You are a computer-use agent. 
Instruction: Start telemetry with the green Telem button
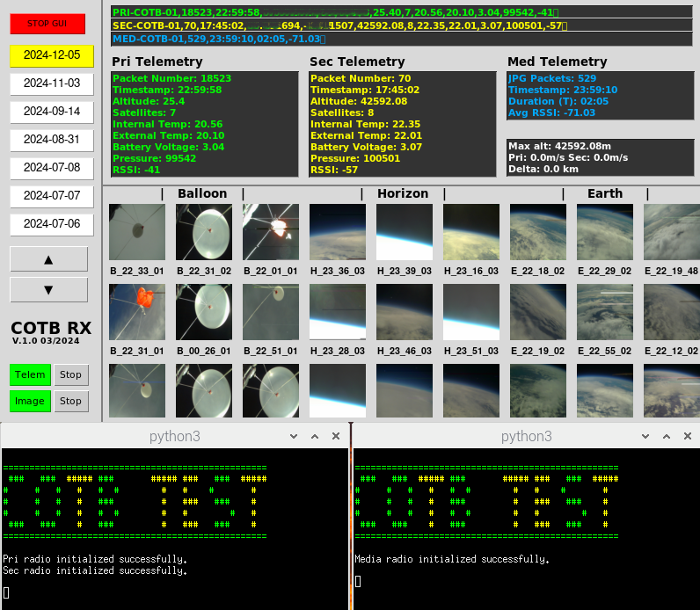click(30, 374)
